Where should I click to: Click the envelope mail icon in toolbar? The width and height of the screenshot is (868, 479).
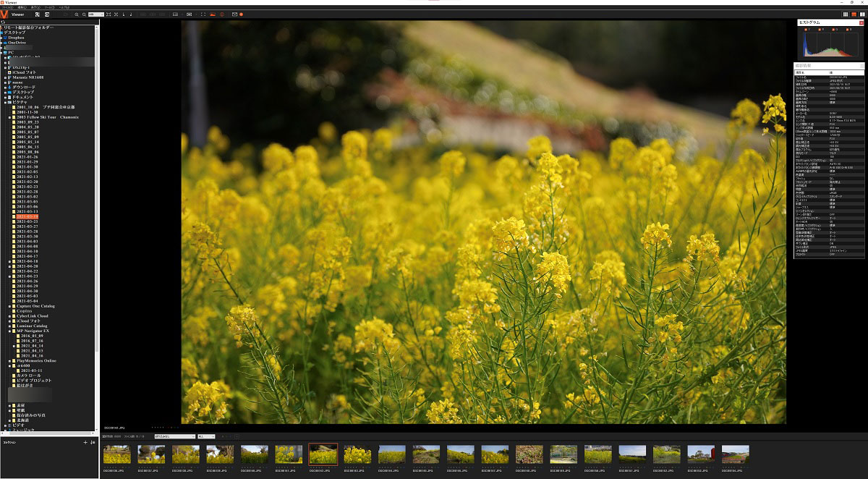point(234,14)
